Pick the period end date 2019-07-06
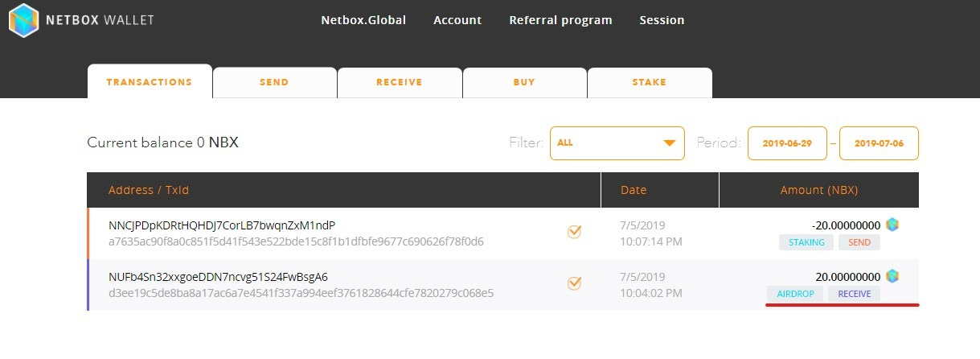980x359 pixels. point(879,143)
